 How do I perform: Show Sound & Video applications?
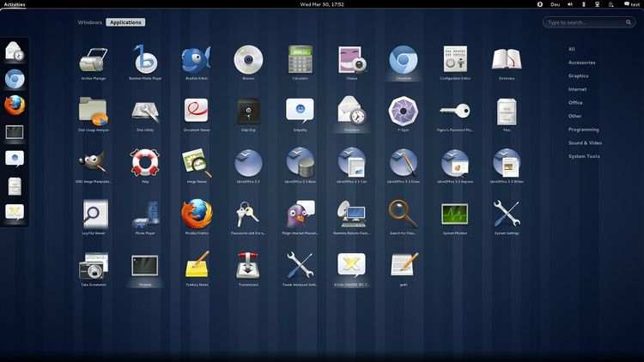(x=584, y=142)
